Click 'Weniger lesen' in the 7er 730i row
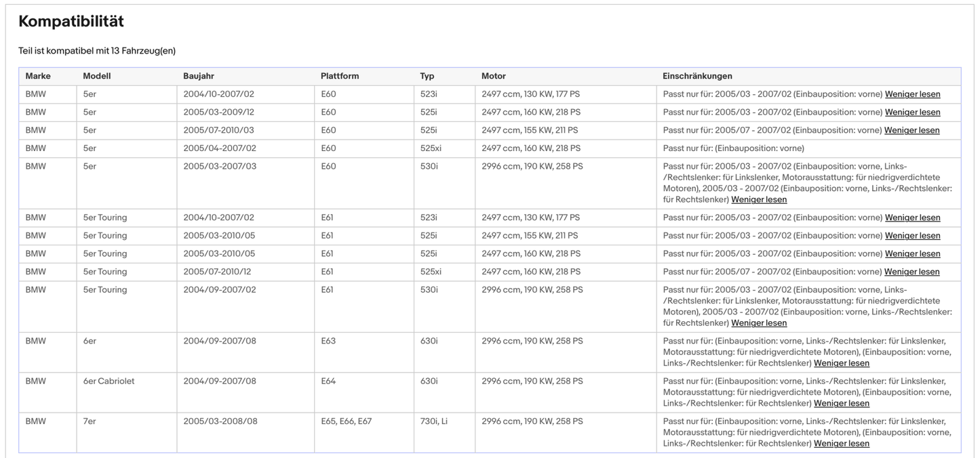 coord(841,444)
